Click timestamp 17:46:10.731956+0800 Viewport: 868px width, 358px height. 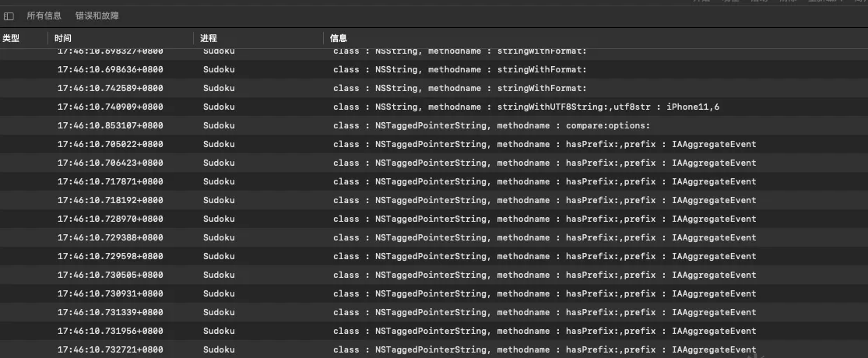point(111,331)
